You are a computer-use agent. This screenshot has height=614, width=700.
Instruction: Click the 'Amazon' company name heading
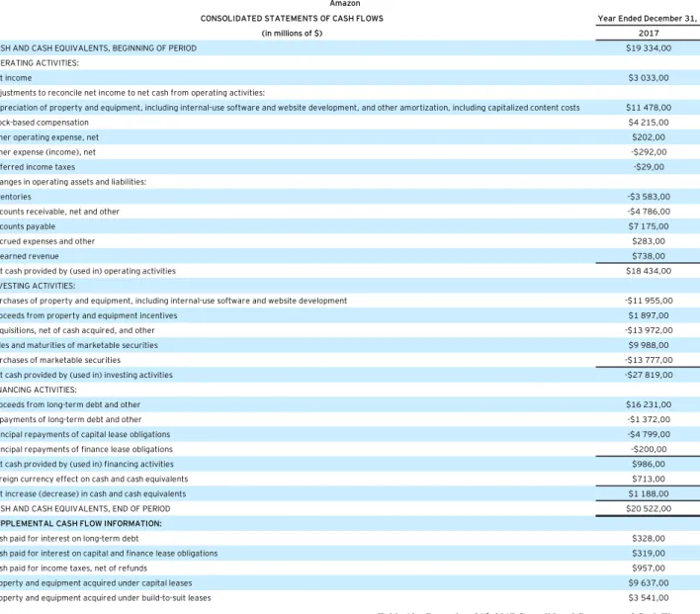pos(345,4)
